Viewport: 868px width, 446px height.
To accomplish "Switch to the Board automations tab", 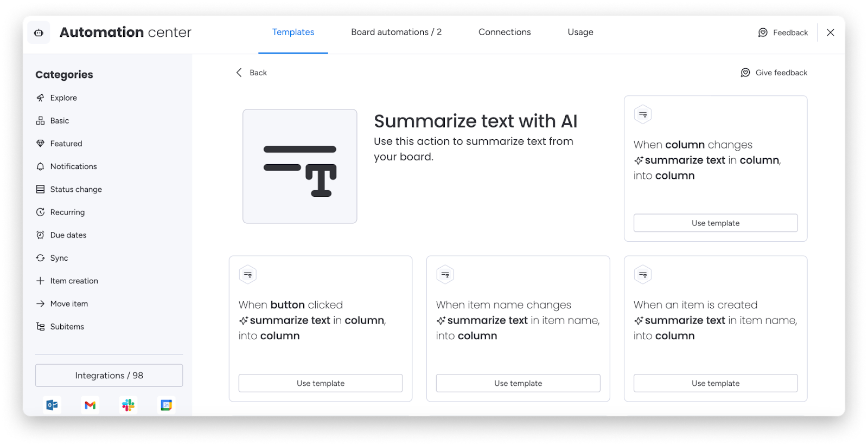I will pos(397,32).
